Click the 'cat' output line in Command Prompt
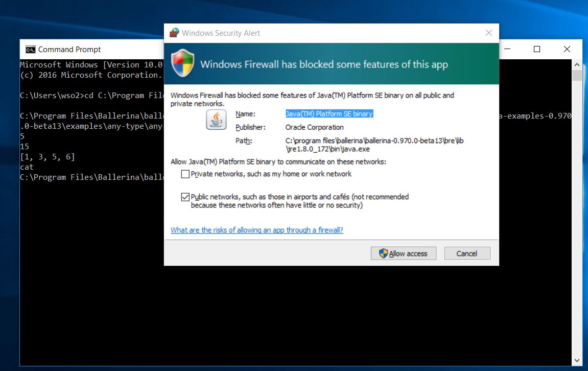 pos(27,167)
